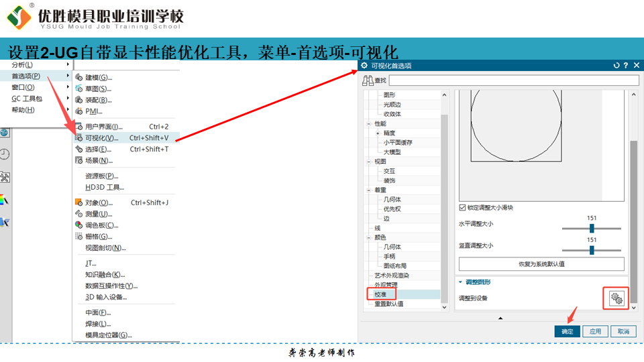Click the help question mark in dialog title
This screenshot has width=644, height=362.
[x=625, y=66]
